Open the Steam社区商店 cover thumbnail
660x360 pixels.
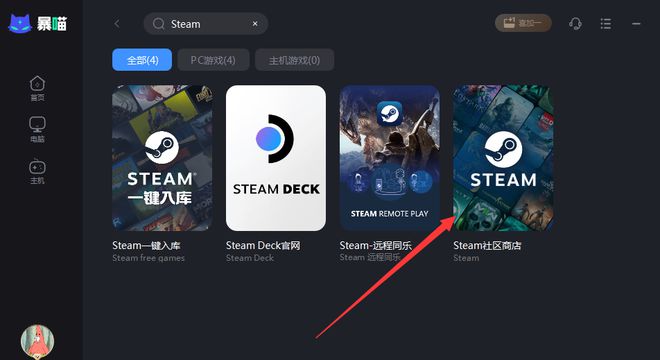click(503, 158)
